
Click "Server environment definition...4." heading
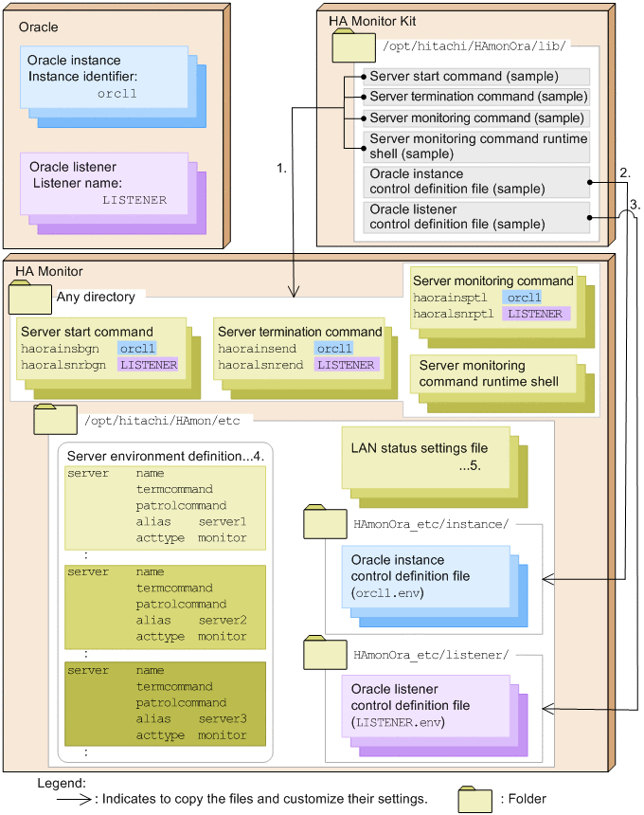point(166,456)
